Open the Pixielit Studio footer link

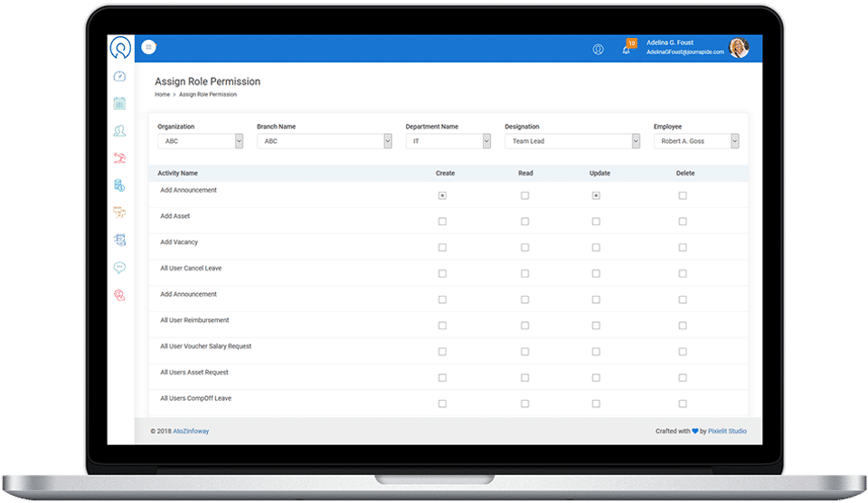pyautogui.click(x=727, y=431)
